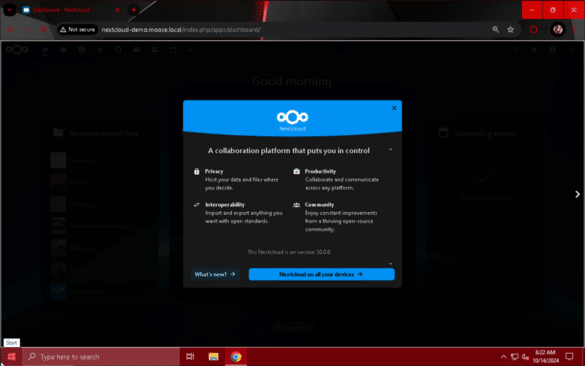
Task: Open the Photos app icon
Action: click(82, 50)
